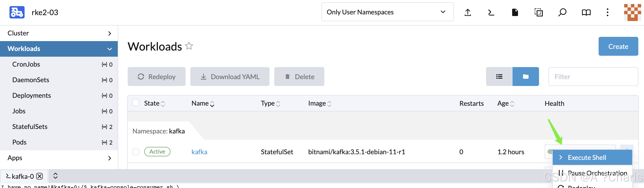This screenshot has width=644, height=188.
Task: Open DaemonSets in the sidebar
Action: 59,80
